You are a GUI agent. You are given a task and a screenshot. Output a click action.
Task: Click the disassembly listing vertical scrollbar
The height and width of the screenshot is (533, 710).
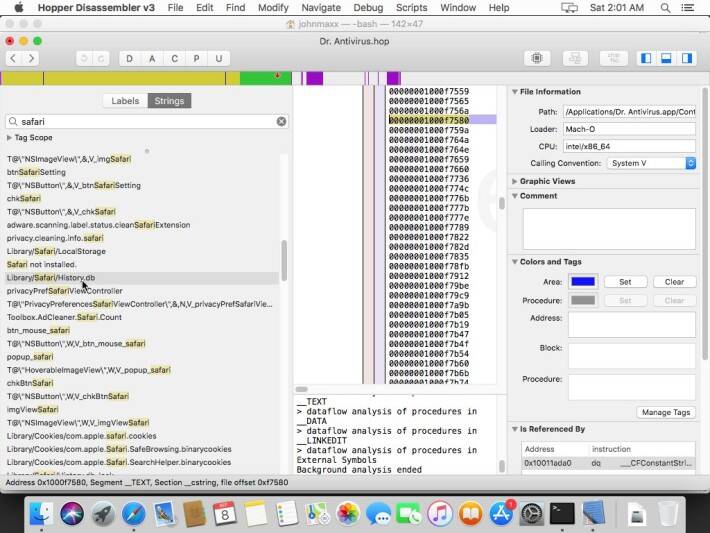pos(501,203)
